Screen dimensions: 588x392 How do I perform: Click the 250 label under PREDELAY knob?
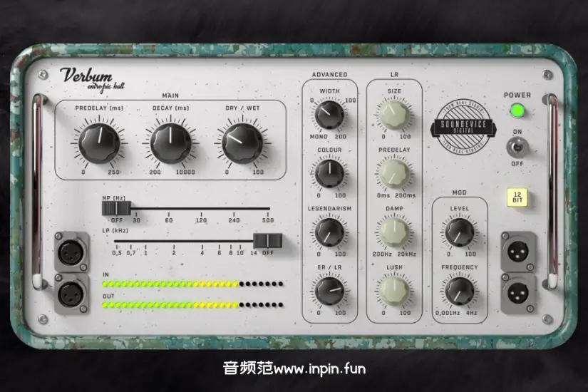[x=113, y=172]
